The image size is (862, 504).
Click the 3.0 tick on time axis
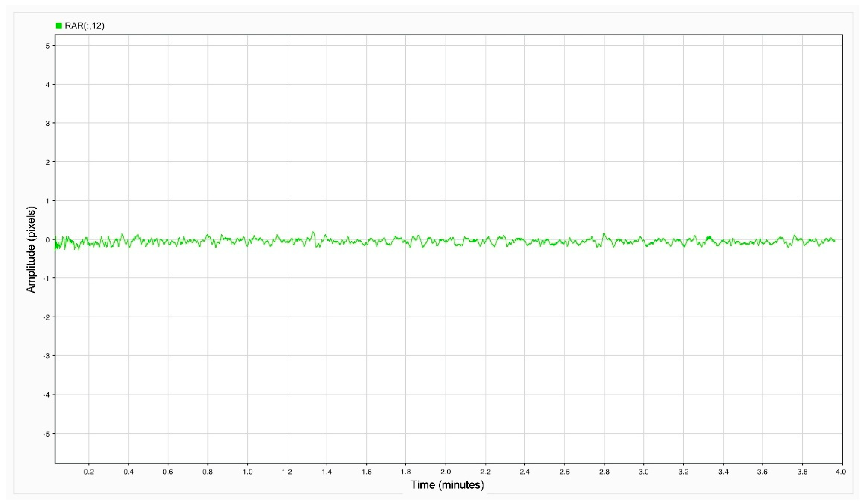tap(643, 472)
